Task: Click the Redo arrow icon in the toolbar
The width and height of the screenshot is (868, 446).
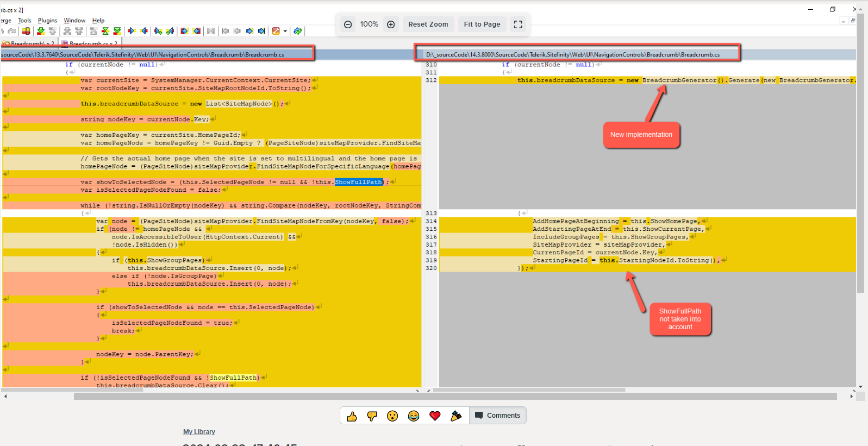Action: pyautogui.click(x=11, y=31)
